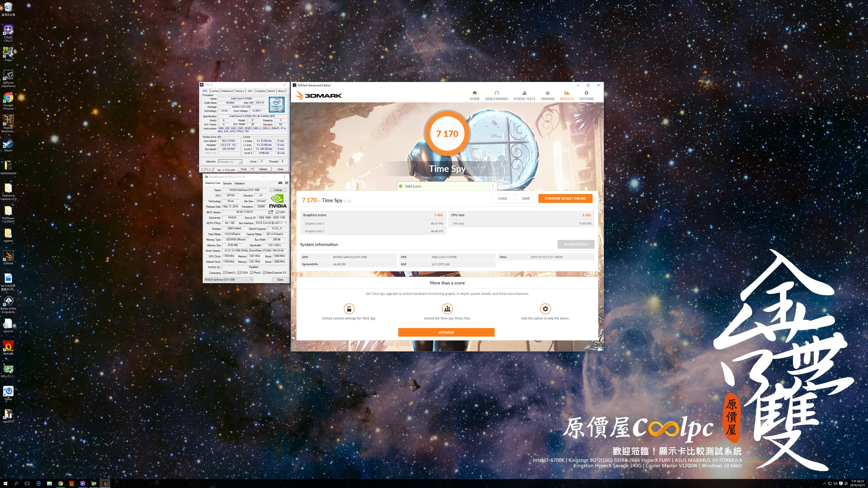
Task: Toggle the OpenCL checkbox
Action: point(225,273)
